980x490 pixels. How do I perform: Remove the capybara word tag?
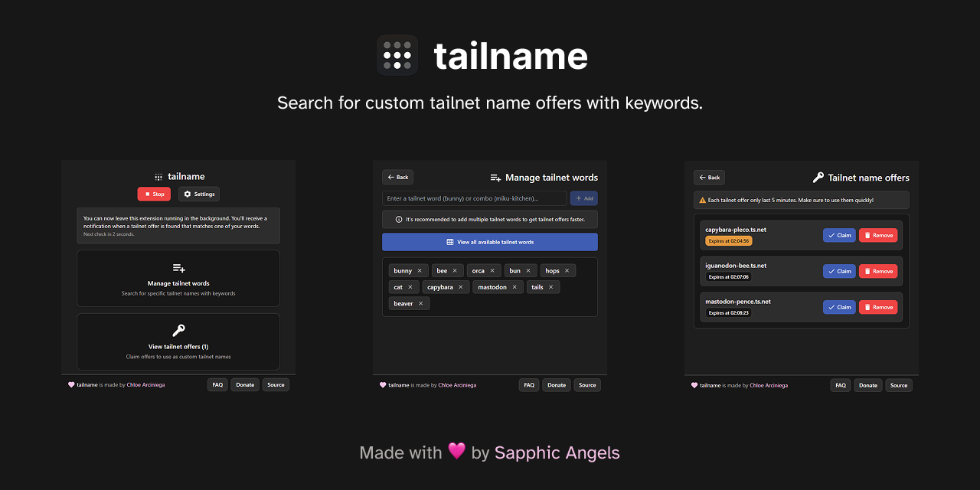coord(461,287)
